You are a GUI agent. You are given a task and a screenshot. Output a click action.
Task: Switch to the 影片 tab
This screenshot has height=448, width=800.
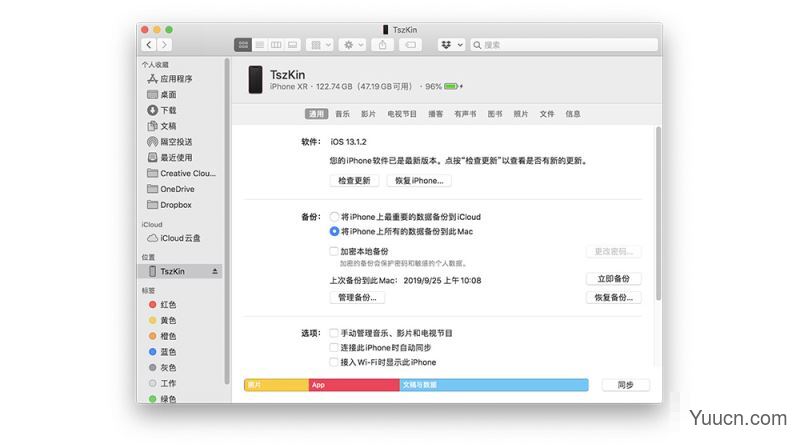[x=368, y=114]
